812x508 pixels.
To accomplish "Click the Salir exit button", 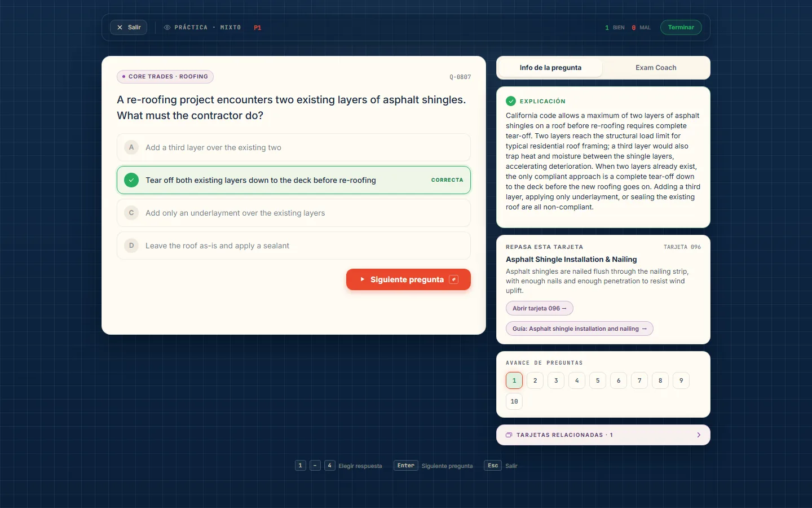I will [129, 28].
